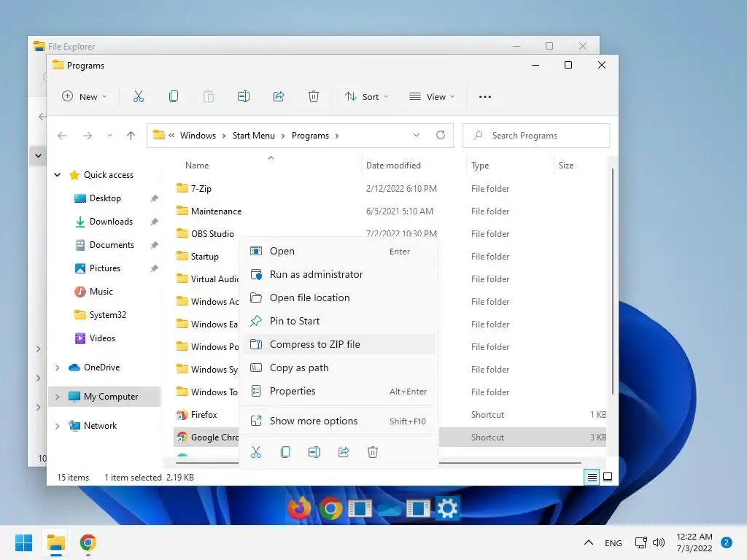Image resolution: width=747 pixels, height=560 pixels.
Task: Open the View dropdown
Action: [432, 97]
